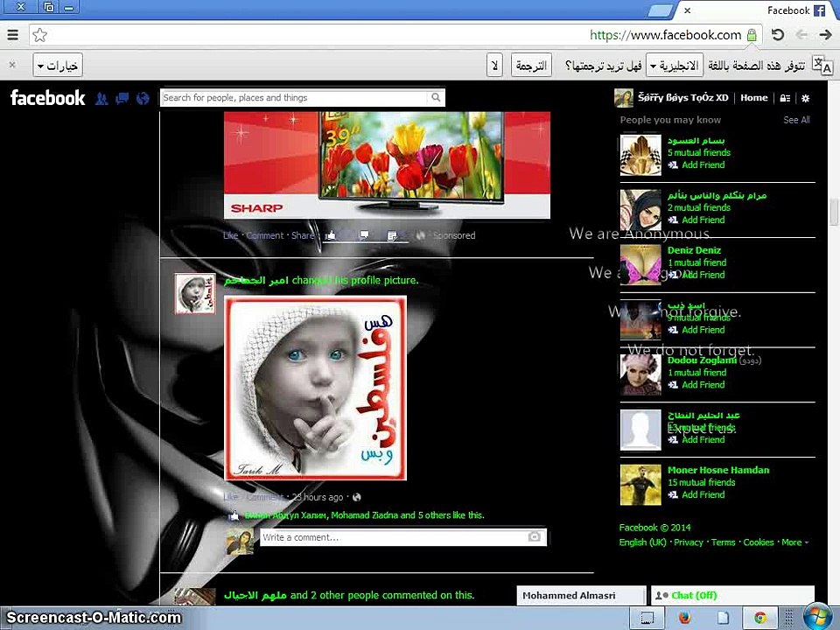The width and height of the screenshot is (840, 630).
Task: Open the Privacy footer link
Action: [x=689, y=542]
